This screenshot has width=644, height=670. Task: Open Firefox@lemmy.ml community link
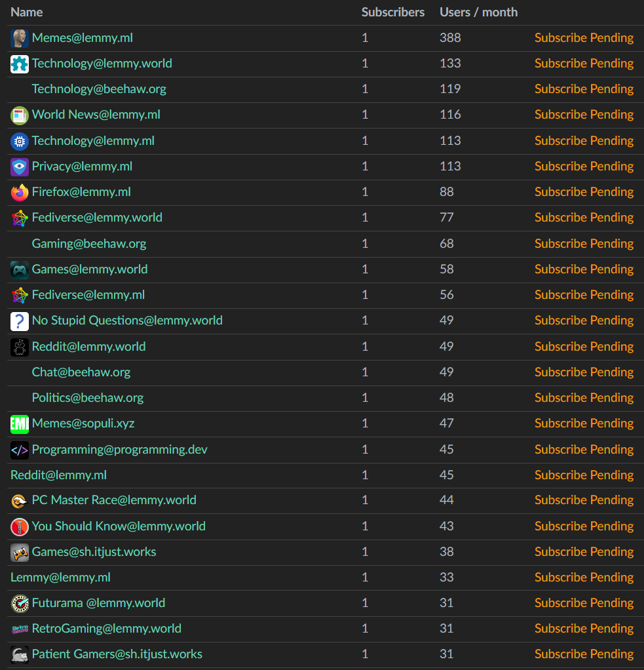tap(82, 192)
